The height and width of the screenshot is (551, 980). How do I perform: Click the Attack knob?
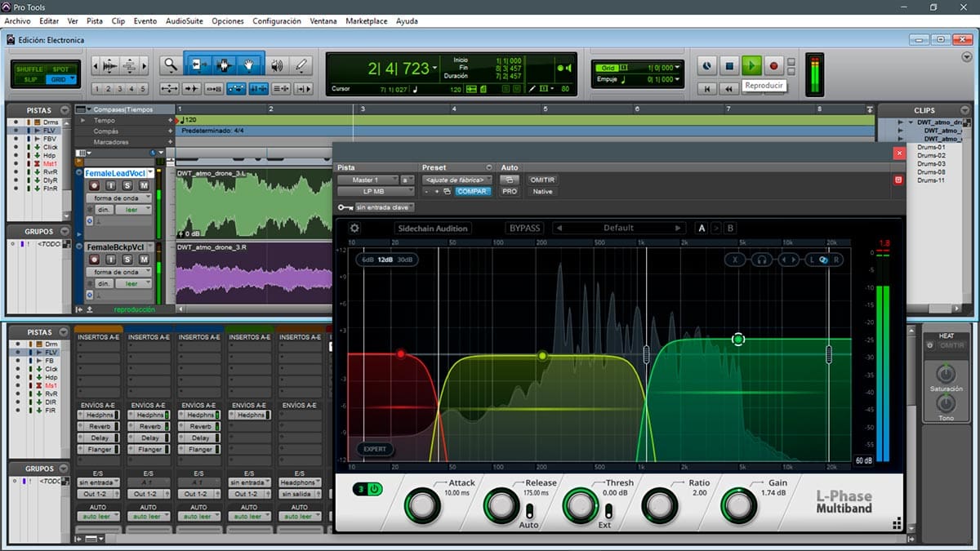[422, 506]
